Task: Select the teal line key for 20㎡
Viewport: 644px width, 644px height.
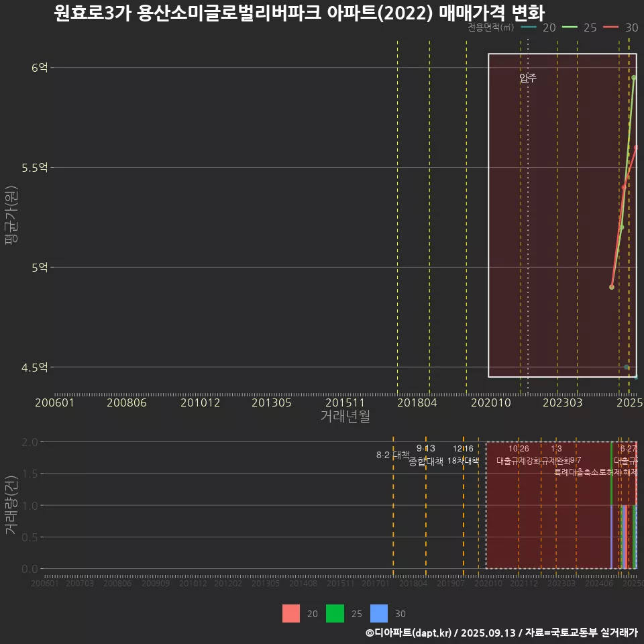Action: point(529,28)
